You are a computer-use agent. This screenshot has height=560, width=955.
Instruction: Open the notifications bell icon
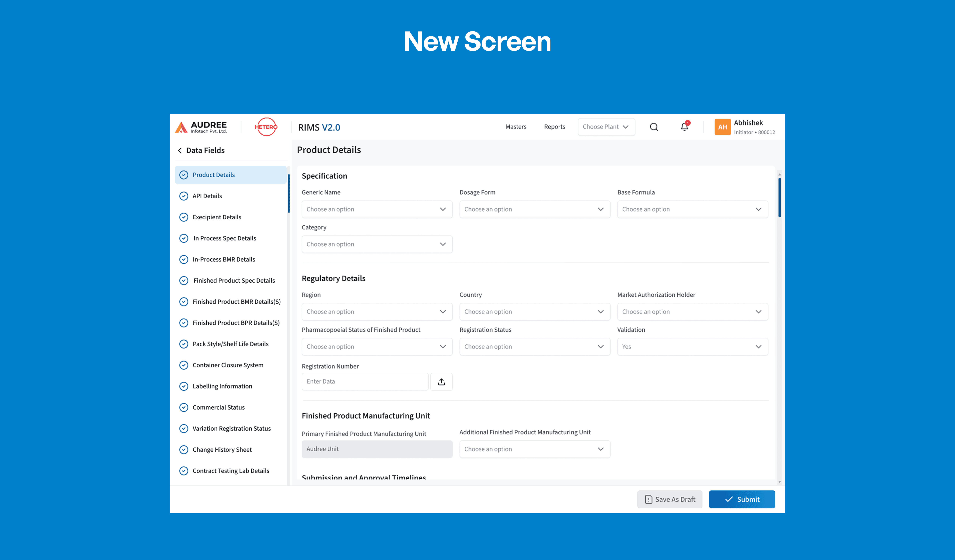click(684, 127)
